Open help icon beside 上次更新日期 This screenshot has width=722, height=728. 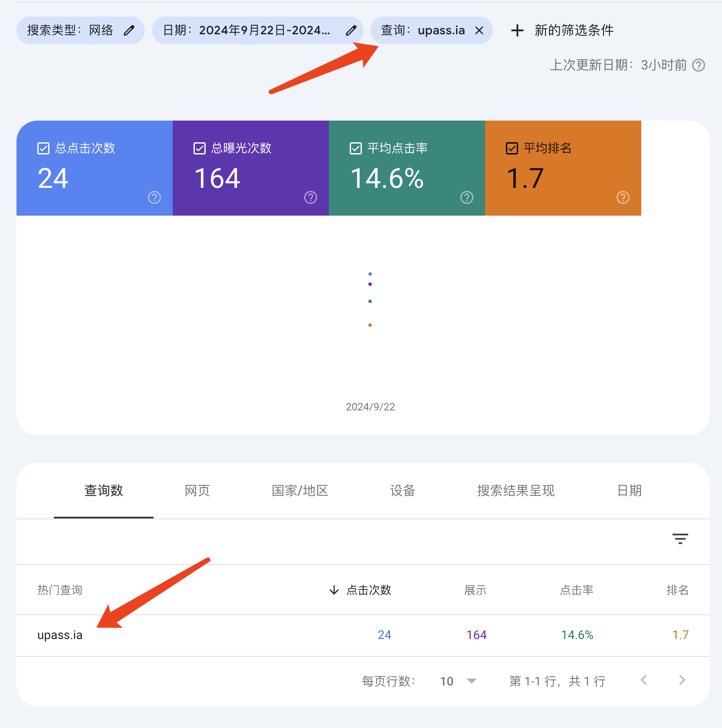click(x=699, y=65)
